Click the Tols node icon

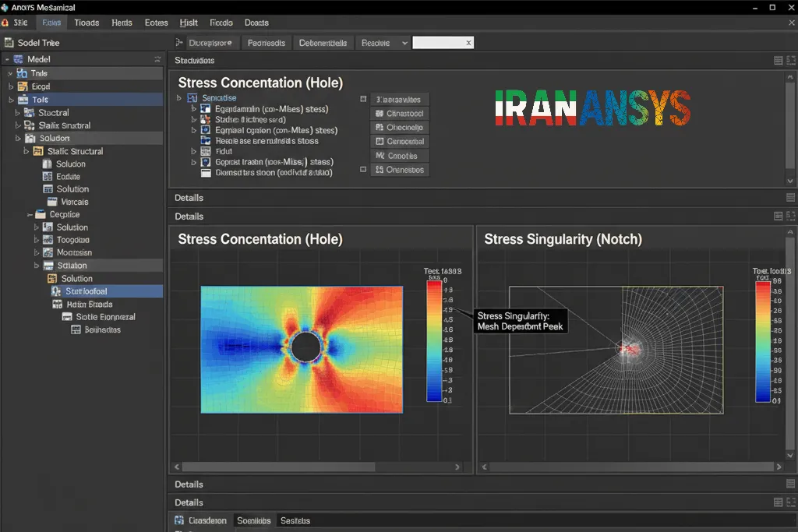(23, 100)
